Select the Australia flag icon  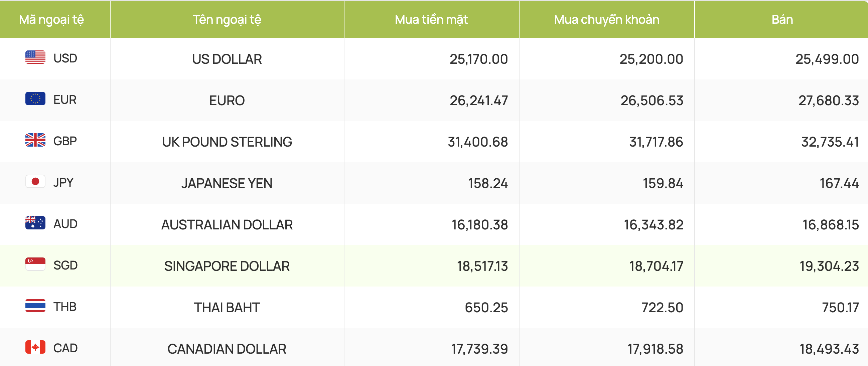pos(35,223)
